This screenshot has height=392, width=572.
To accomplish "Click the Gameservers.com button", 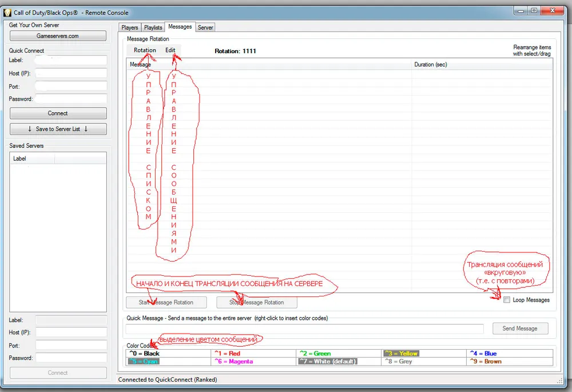I will click(58, 36).
